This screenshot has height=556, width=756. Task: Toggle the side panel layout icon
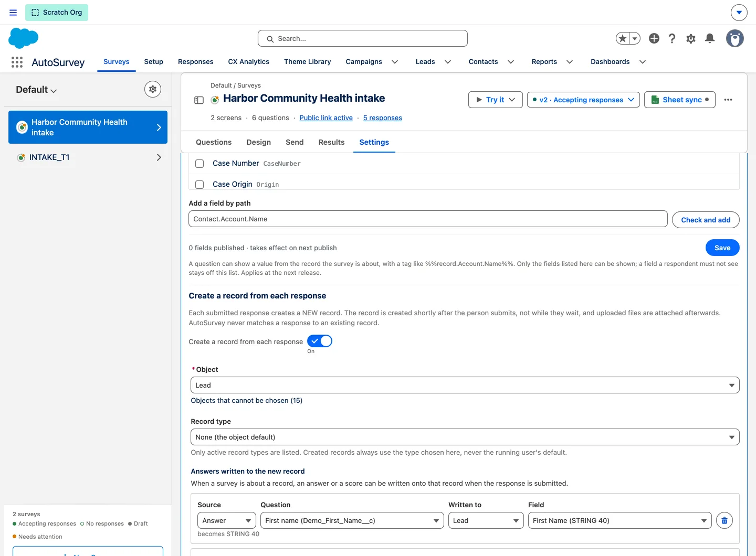[199, 100]
